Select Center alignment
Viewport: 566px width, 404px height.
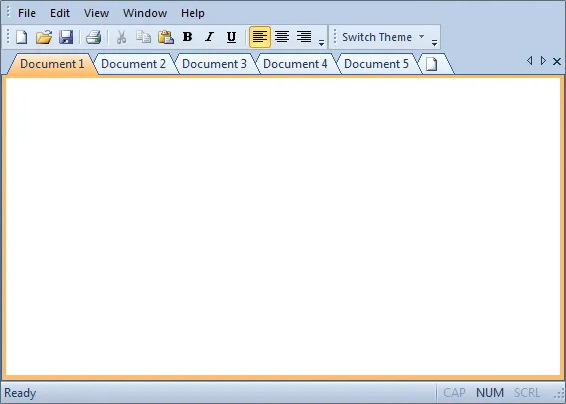coord(282,37)
